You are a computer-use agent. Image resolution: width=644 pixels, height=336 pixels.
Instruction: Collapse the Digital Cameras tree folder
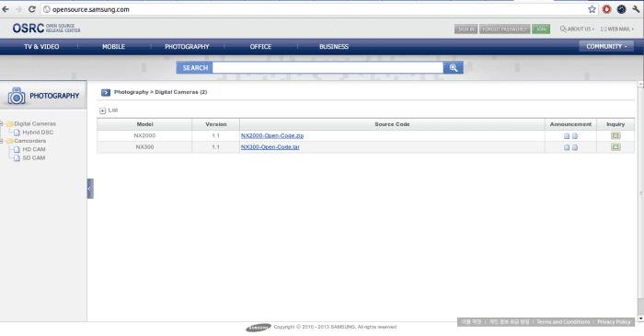coord(2,123)
